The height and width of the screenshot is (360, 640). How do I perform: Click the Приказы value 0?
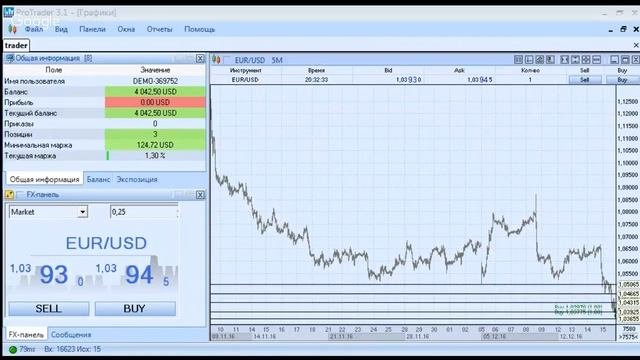tap(155, 124)
